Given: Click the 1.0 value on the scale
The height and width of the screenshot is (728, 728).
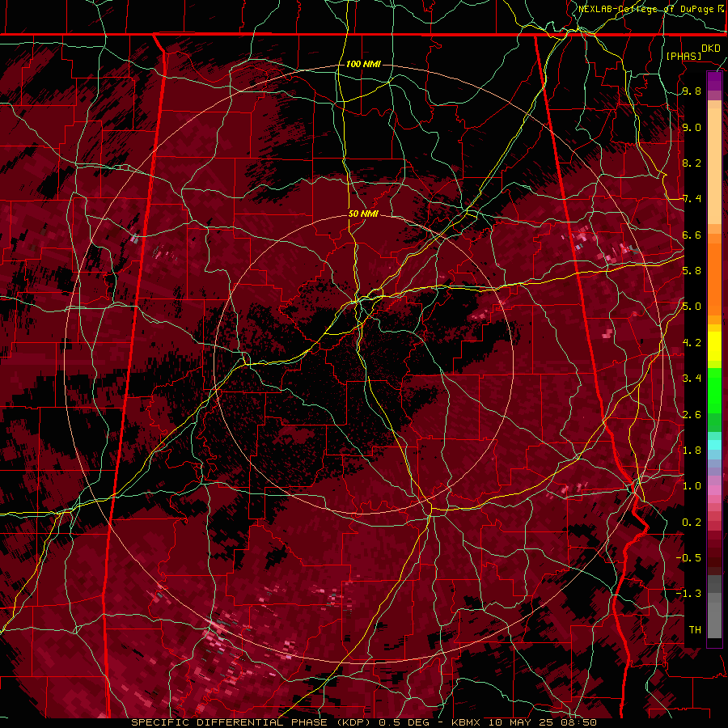Looking at the screenshot, I should (692, 486).
